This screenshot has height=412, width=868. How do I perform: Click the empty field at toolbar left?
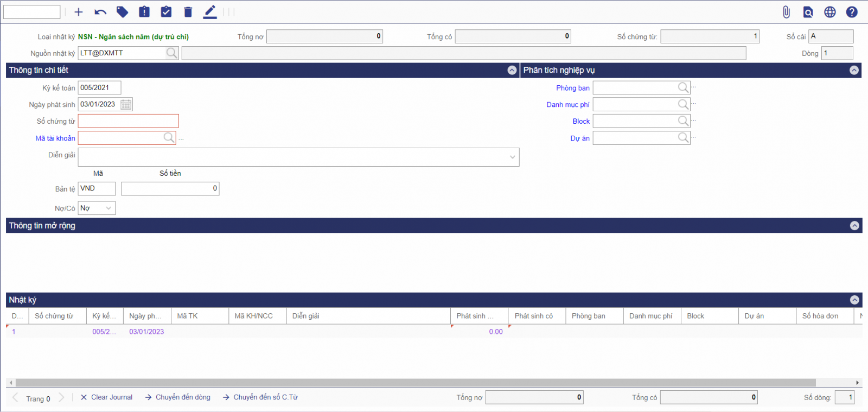(31, 12)
